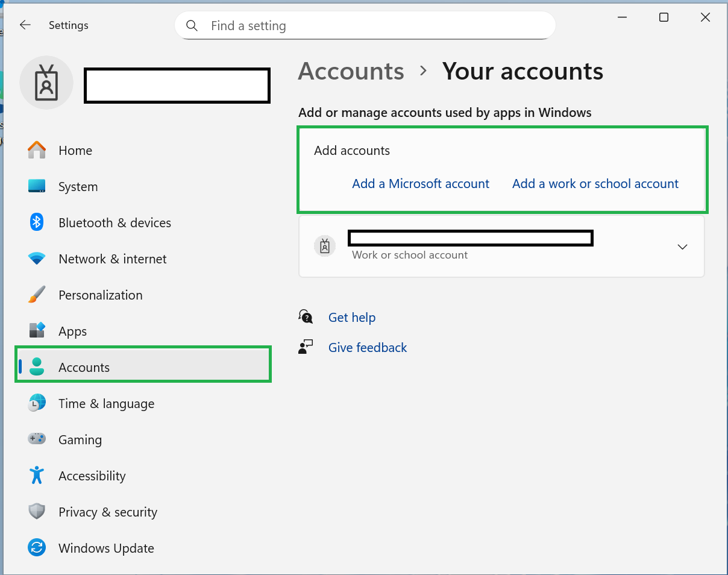
Task: Open Privacy & security settings
Action: pos(143,512)
